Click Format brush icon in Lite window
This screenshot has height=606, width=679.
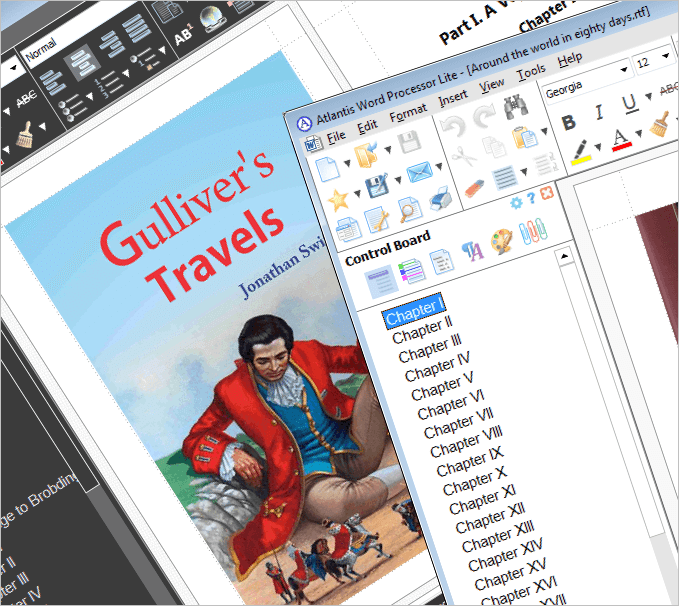[660, 124]
